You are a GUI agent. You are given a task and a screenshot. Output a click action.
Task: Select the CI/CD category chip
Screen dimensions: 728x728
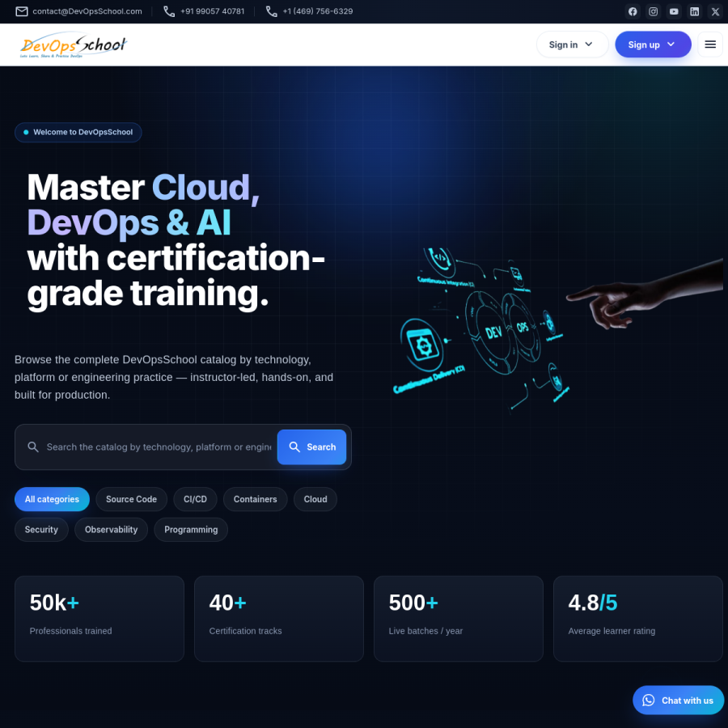pos(195,499)
